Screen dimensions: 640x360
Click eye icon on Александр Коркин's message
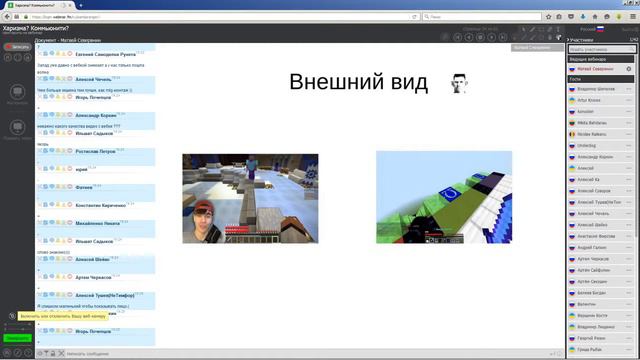point(52,115)
